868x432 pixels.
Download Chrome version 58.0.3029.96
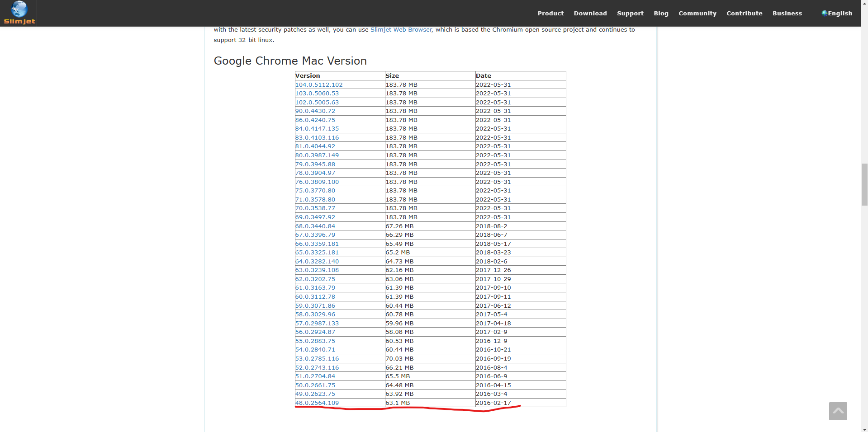tap(315, 315)
